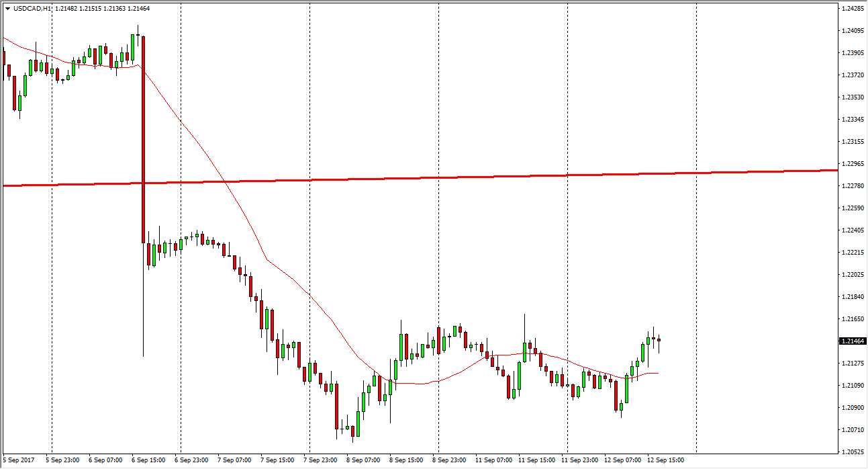The width and height of the screenshot is (868, 469).
Task: Click the 1.22780 level on price scale
Action: point(853,186)
